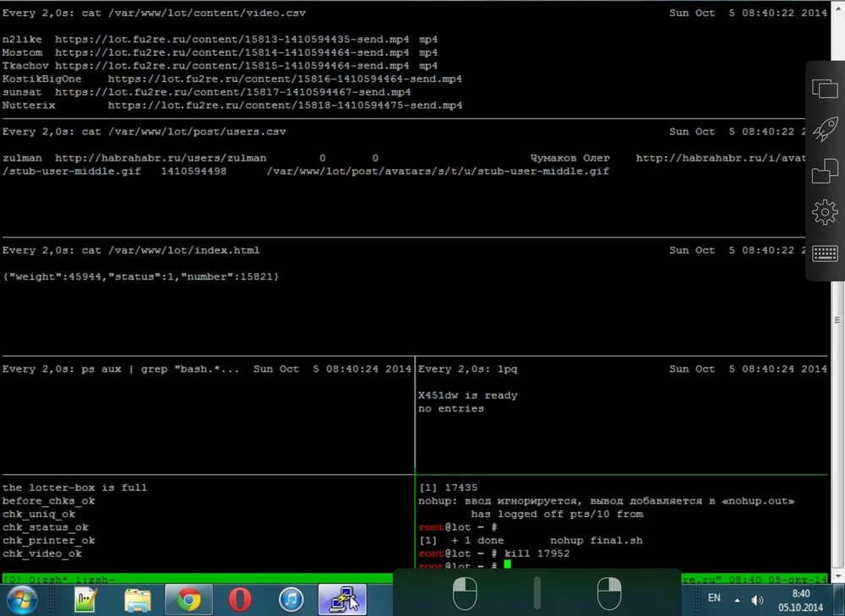This screenshot has width=845, height=616.
Task: Tap the left mouse button icon
Action: 465,593
